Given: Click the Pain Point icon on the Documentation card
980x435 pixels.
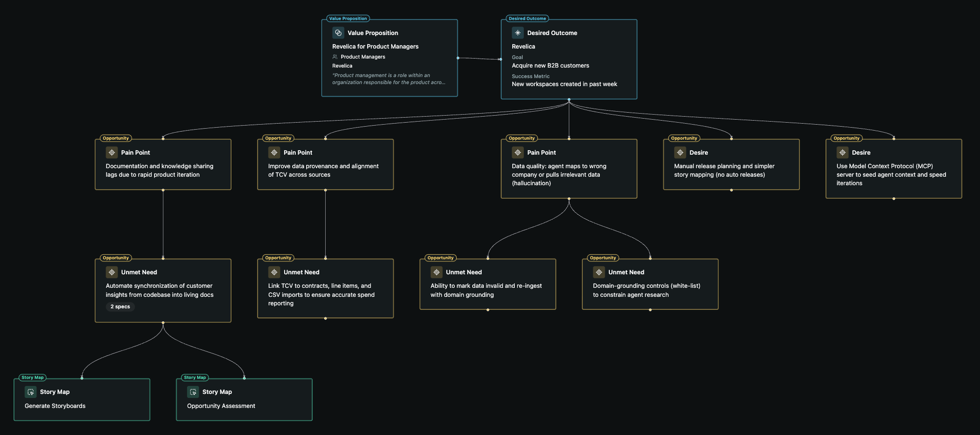Looking at the screenshot, I should pyautogui.click(x=112, y=153).
